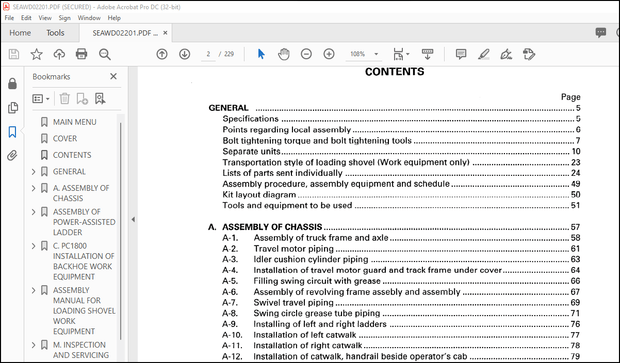Select the SEAWD02201.PDF document tab
The height and width of the screenshot is (363, 620).
point(125,33)
